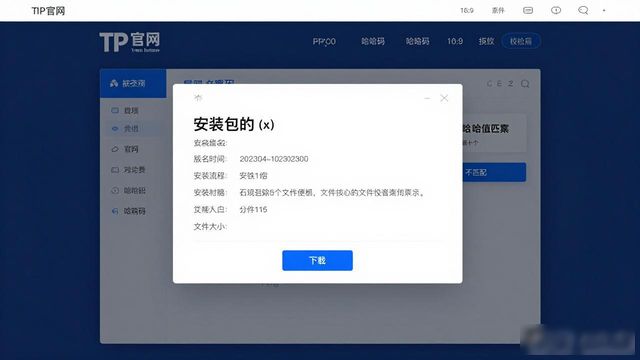The image size is (640, 360).
Task: Click the 哈哈值匹察 card heading
Action: click(x=485, y=129)
